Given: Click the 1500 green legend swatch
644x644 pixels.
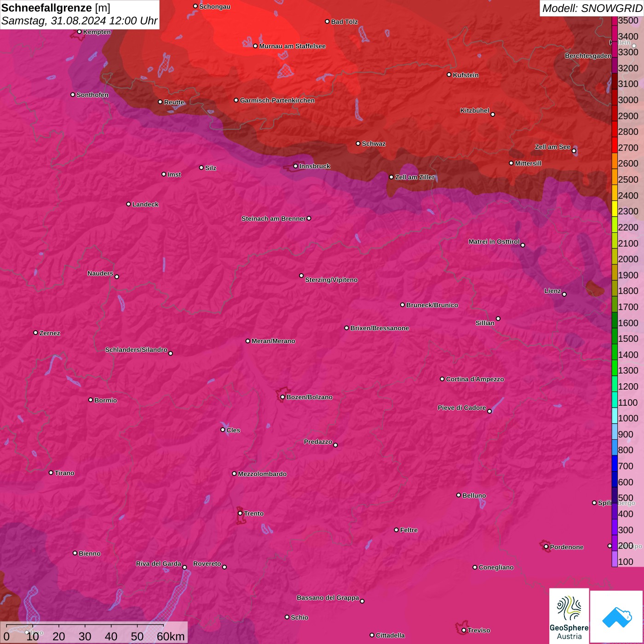Looking at the screenshot, I should click(x=615, y=336).
